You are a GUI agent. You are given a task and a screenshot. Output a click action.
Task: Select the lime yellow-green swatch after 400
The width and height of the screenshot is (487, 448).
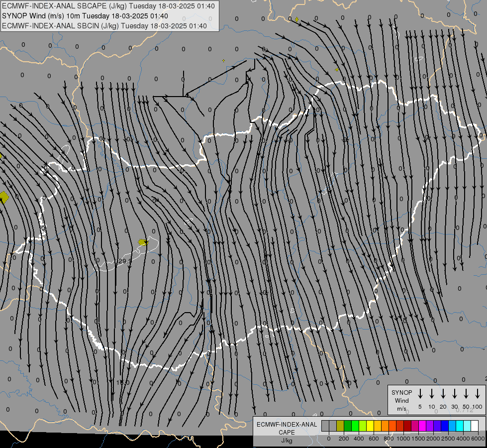(363, 426)
